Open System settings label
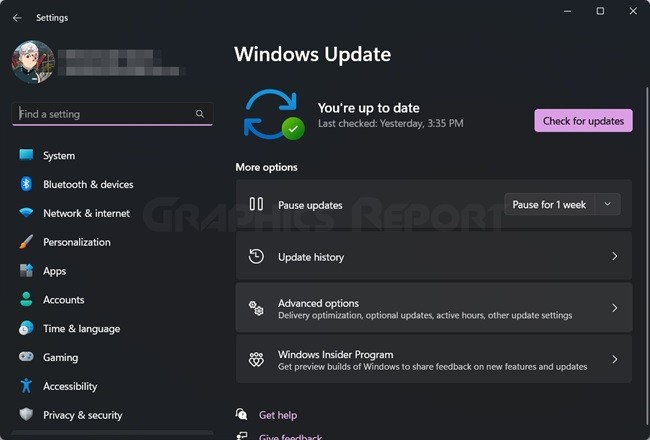650x440 pixels. click(59, 156)
